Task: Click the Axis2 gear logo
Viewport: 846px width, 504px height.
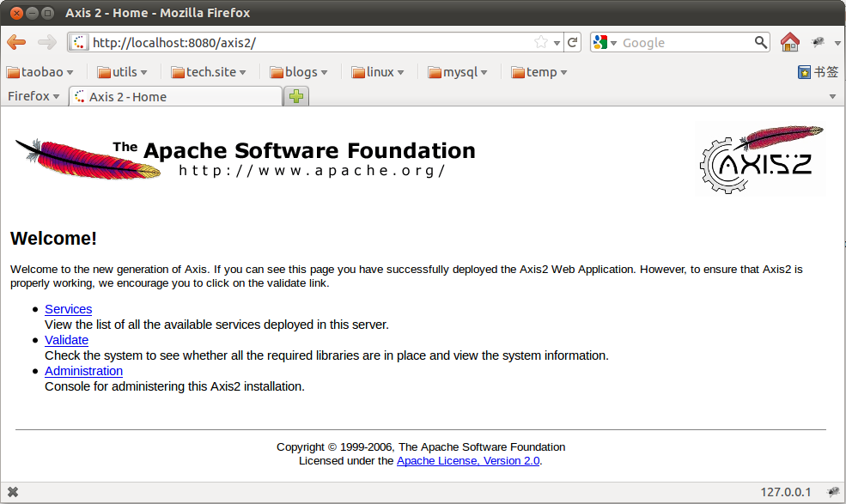Action: click(x=763, y=159)
